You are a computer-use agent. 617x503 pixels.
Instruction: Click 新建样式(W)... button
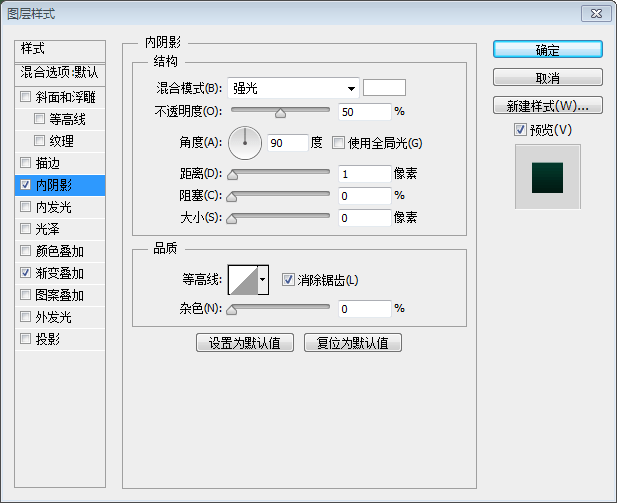tap(547, 106)
